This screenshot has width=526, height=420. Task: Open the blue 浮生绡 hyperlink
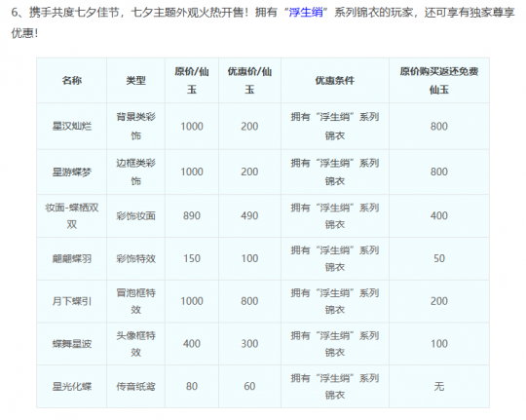click(x=306, y=13)
